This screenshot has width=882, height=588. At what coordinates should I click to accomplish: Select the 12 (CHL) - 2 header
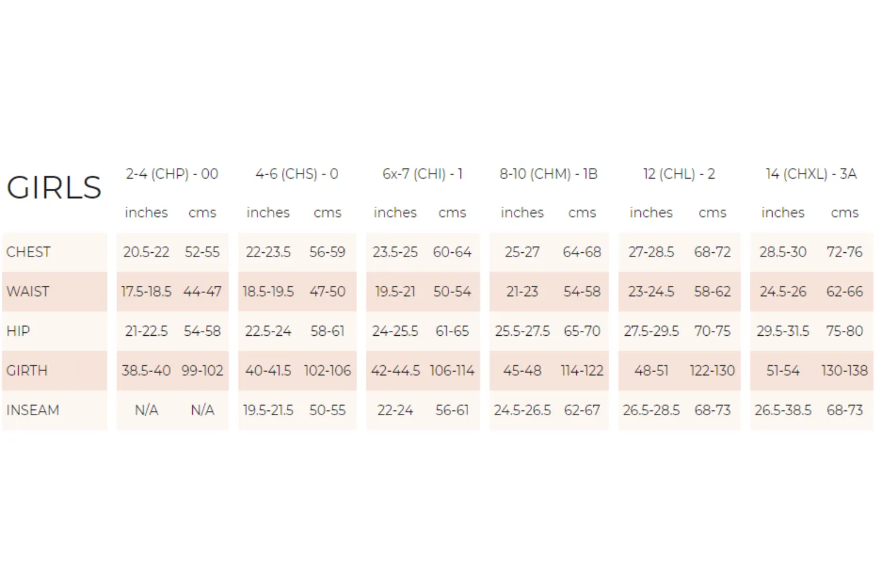pyautogui.click(x=679, y=174)
